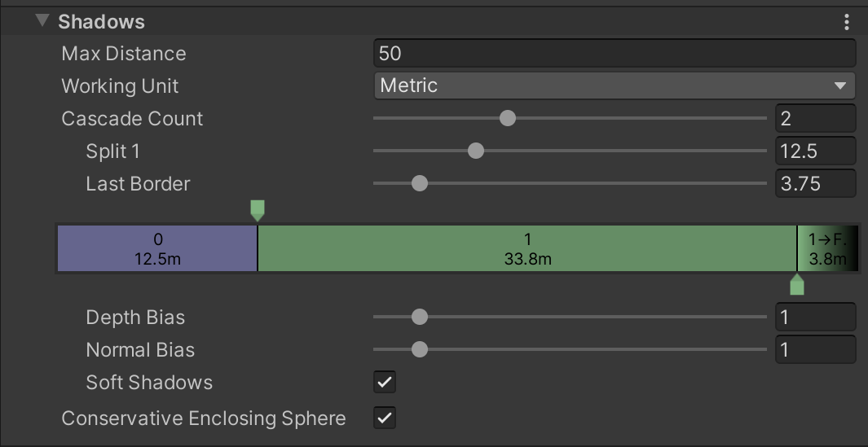This screenshot has width=868, height=447.
Task: Collapse the Shadows section foldout triangle
Action: point(42,22)
